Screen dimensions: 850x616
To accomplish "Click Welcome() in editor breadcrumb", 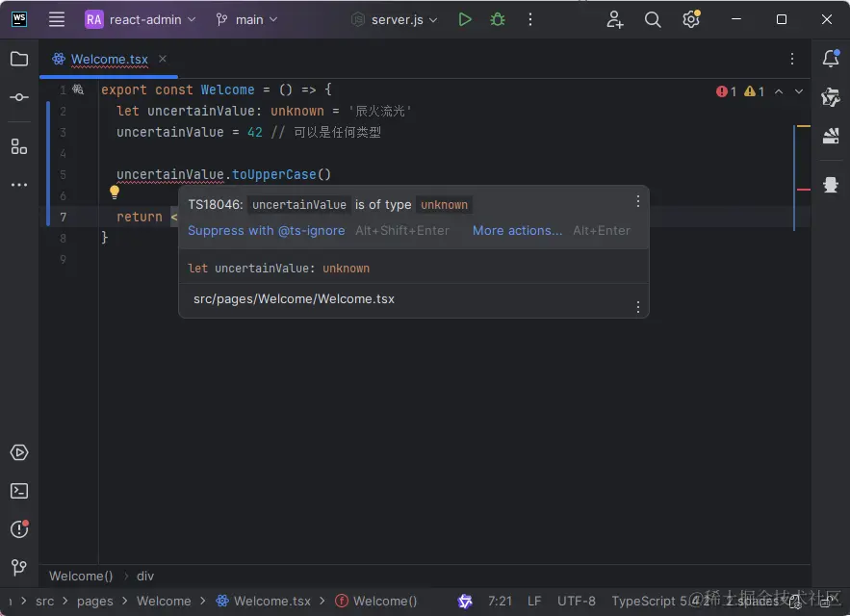I will [x=81, y=576].
